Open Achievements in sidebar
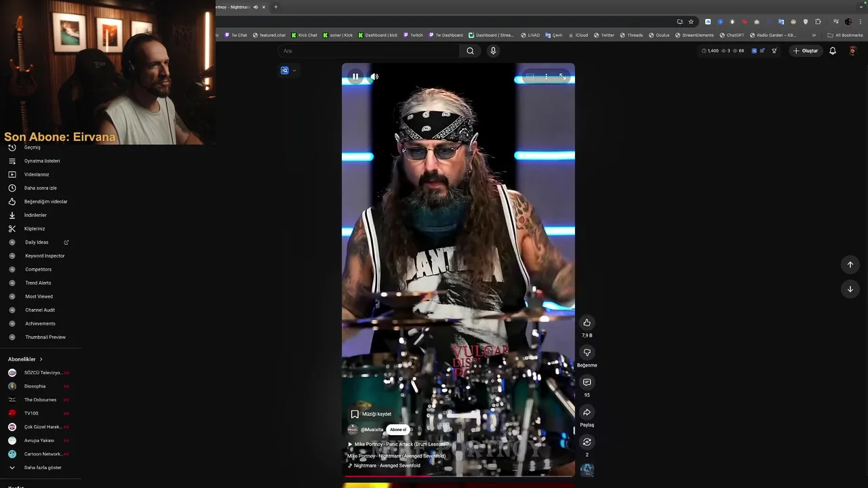Screen dimensions: 868x488 tap(41, 324)
